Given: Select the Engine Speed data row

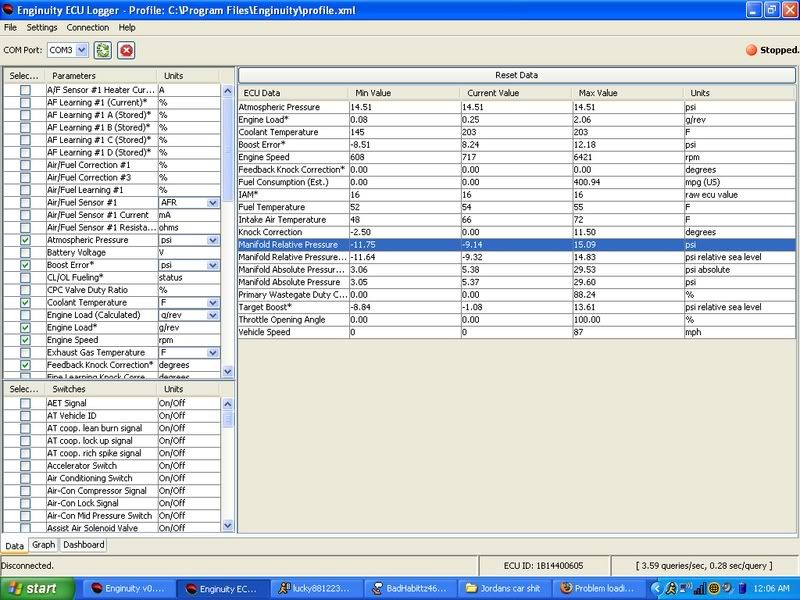Looking at the screenshot, I should (516, 157).
